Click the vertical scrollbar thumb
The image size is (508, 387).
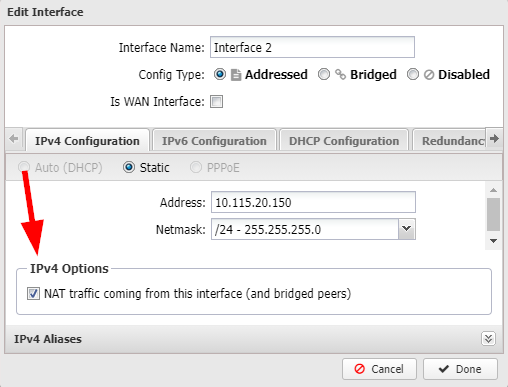(493, 214)
